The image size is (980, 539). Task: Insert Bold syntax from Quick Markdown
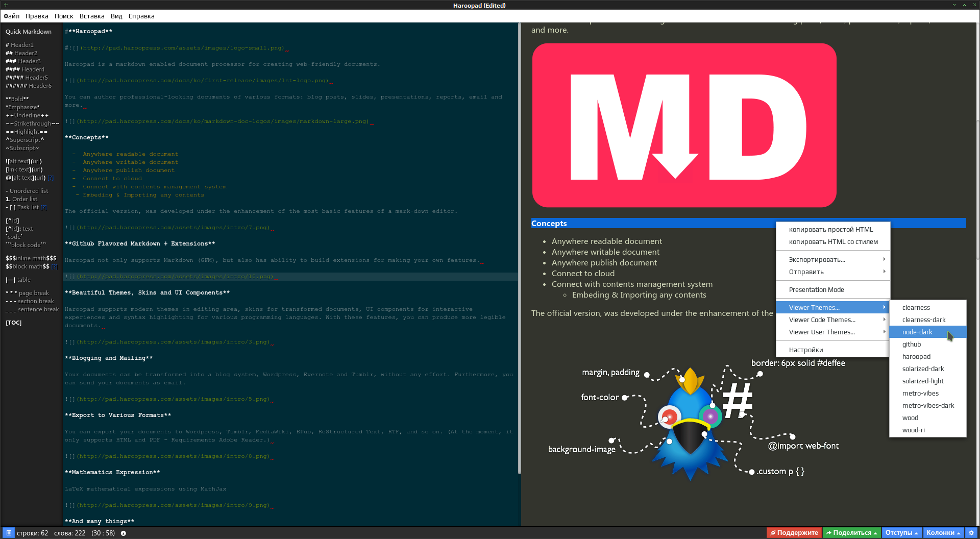pos(17,99)
